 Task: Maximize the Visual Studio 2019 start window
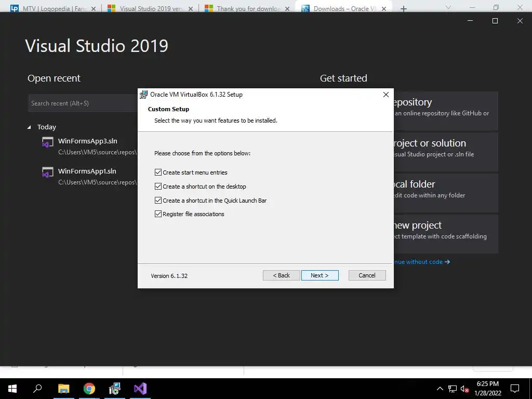click(x=495, y=21)
